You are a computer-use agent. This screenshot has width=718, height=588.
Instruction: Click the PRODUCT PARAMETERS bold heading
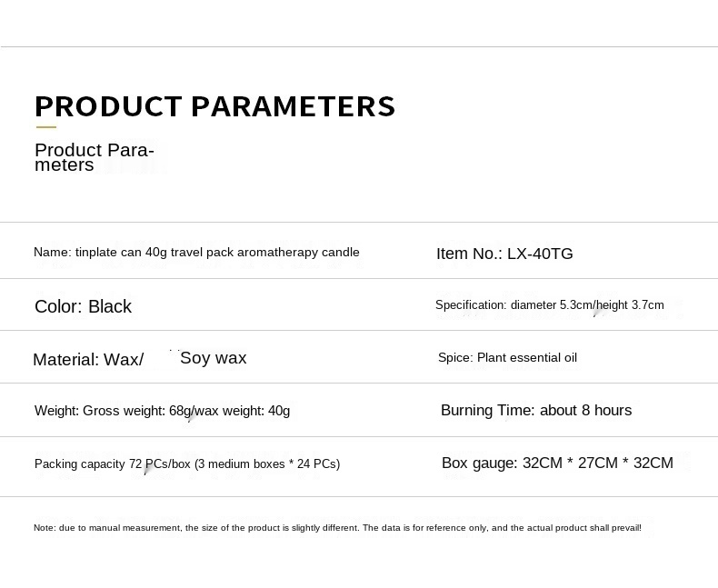pos(214,106)
